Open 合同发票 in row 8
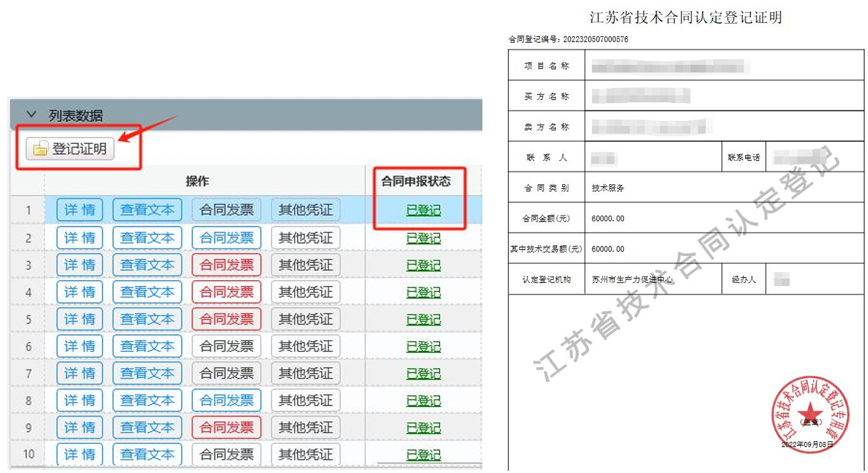 click(x=226, y=401)
